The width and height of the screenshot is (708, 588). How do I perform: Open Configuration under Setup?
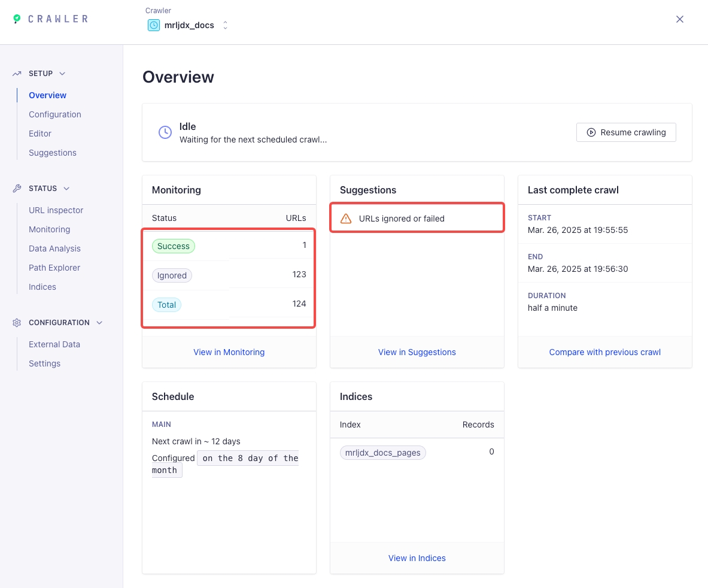pos(55,114)
